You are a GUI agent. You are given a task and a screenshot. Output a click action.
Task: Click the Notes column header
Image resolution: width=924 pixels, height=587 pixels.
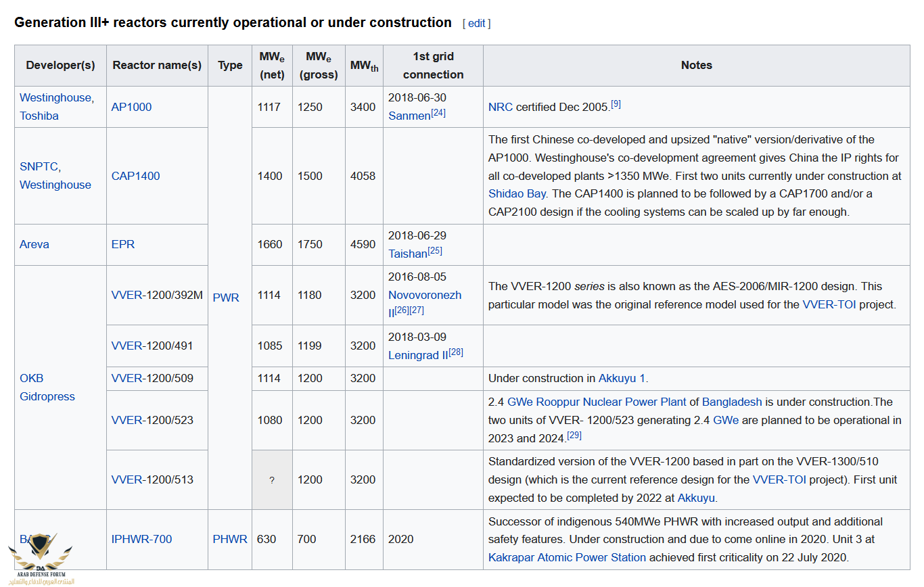click(696, 66)
